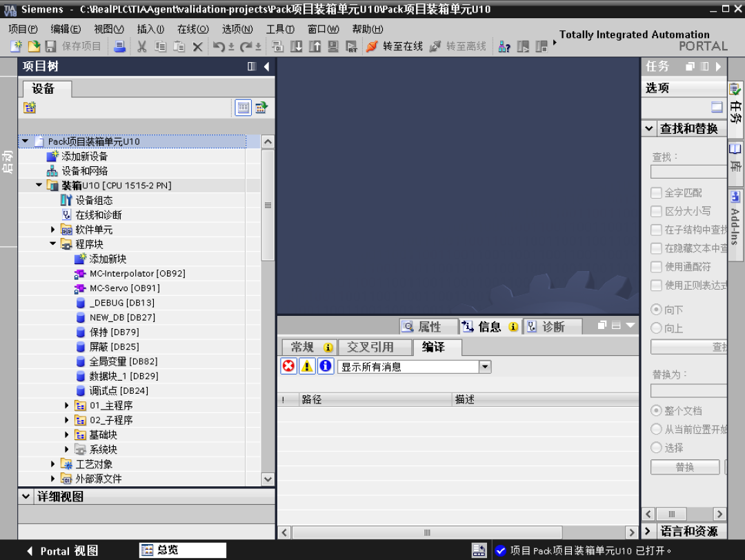Click the Open project toolbar icon
Viewport: 745px width, 560px height.
34,46
